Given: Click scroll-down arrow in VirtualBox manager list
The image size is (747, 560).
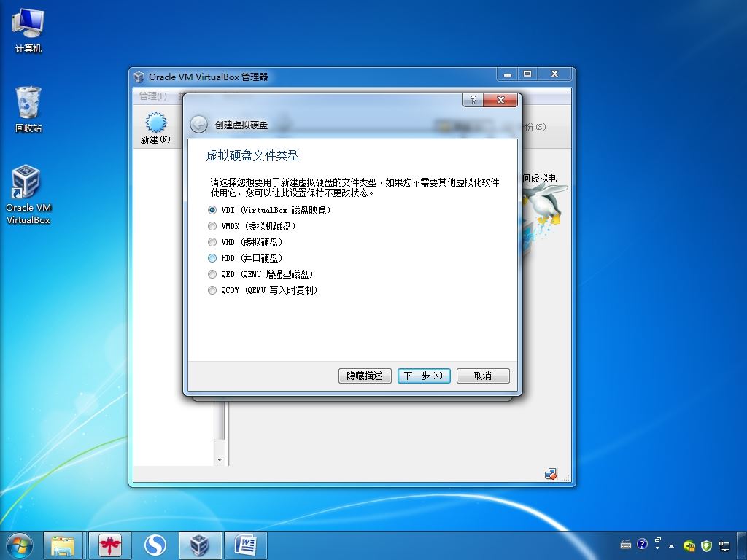Looking at the screenshot, I should 220,459.
